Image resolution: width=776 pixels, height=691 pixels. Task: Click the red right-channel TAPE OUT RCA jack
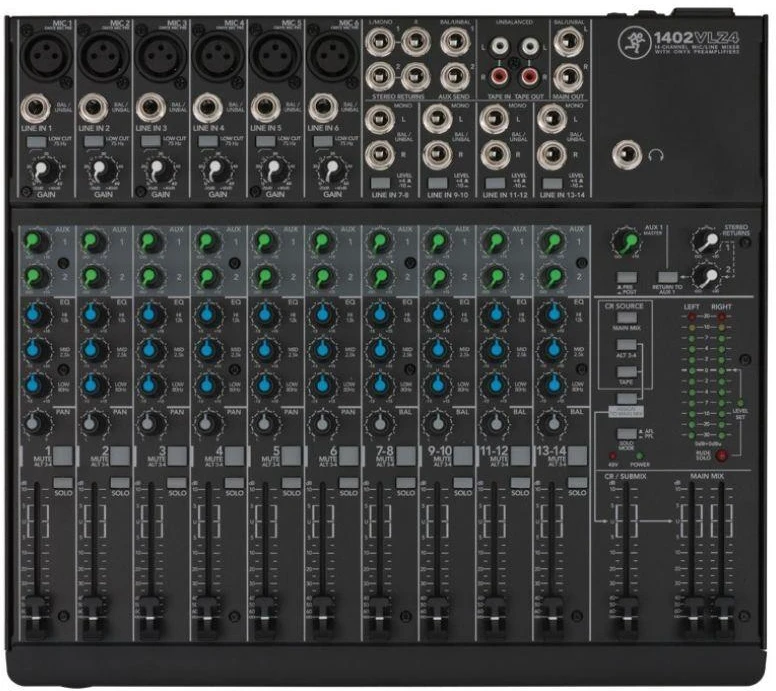pos(530,76)
